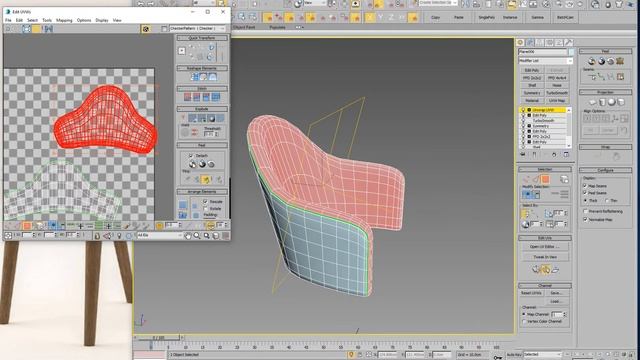Click the Shell modifier button
Screen dimensions: 640x360
[531, 85]
